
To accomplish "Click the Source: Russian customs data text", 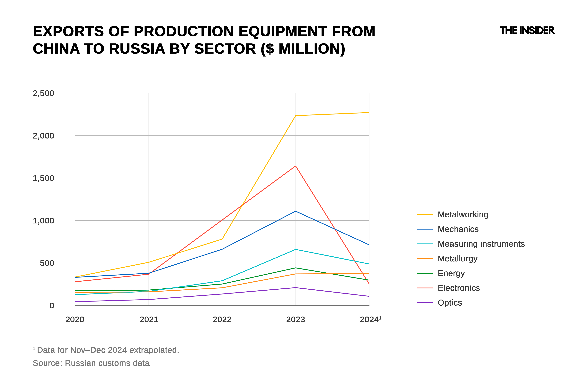I will point(91,363).
